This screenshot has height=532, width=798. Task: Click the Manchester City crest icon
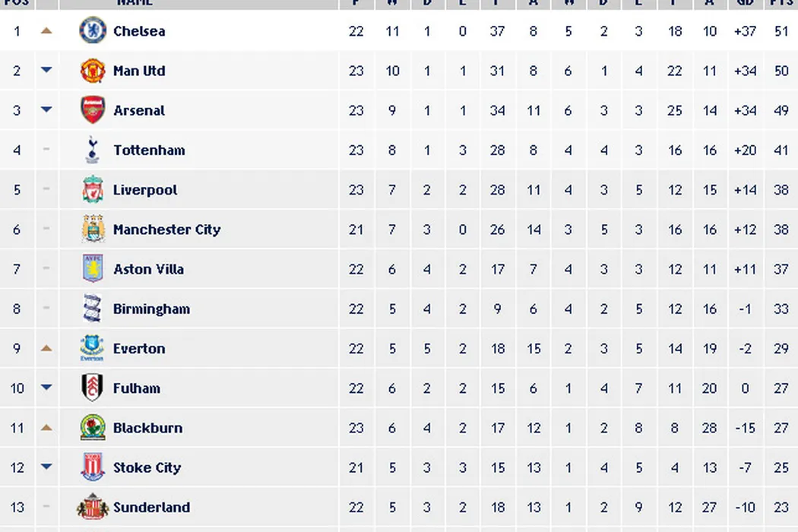click(x=93, y=229)
